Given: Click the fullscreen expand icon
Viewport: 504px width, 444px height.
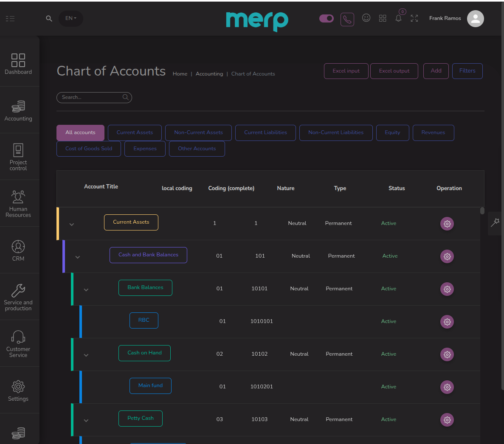Looking at the screenshot, I should tap(414, 18).
